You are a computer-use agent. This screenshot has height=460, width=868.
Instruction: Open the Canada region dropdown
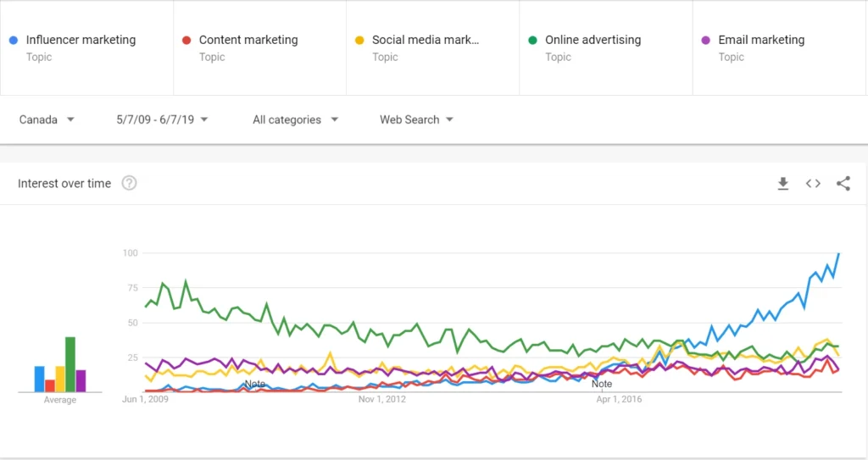coord(47,119)
